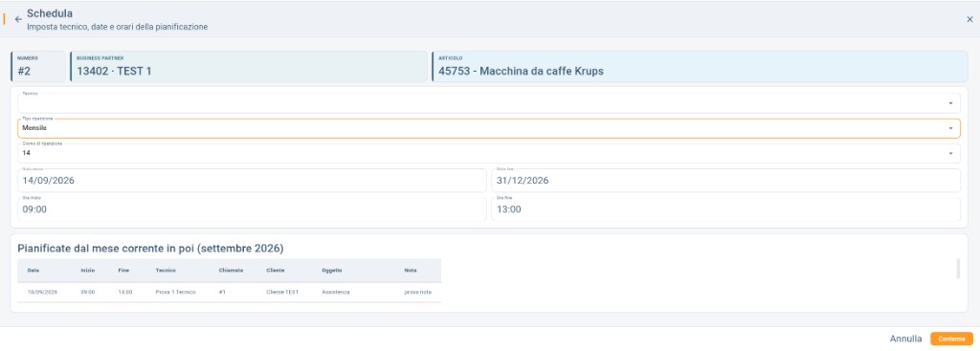Click the Cliente column header
Image resolution: width=980 pixels, height=351 pixels.
coord(276,271)
